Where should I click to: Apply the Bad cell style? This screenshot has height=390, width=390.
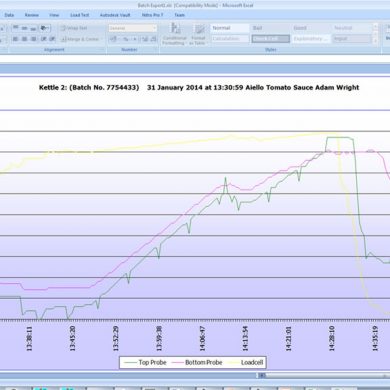(270, 28)
